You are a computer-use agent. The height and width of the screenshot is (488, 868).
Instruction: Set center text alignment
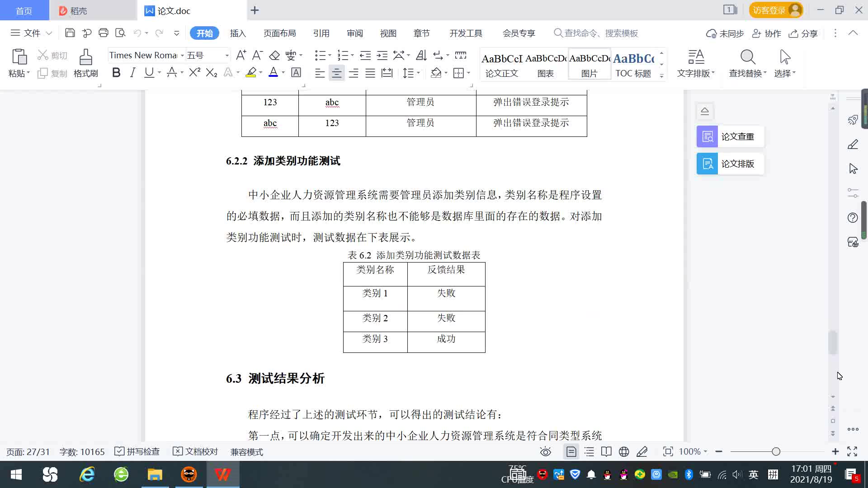336,73
